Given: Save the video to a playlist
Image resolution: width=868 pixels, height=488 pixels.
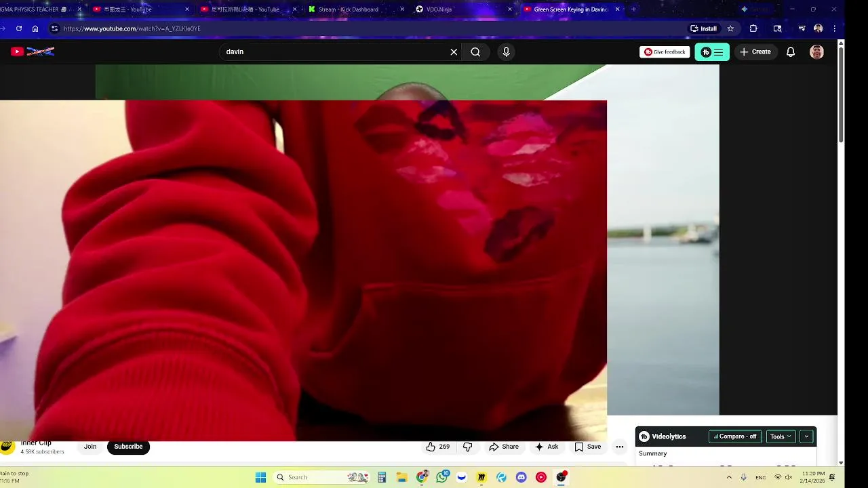Looking at the screenshot, I should click(587, 447).
